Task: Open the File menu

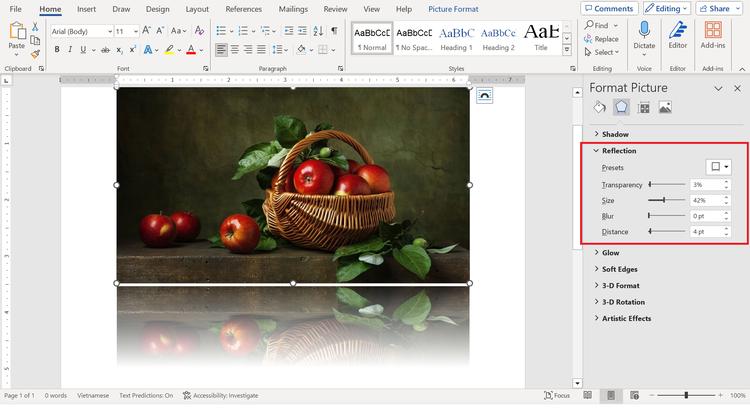Action: point(15,9)
